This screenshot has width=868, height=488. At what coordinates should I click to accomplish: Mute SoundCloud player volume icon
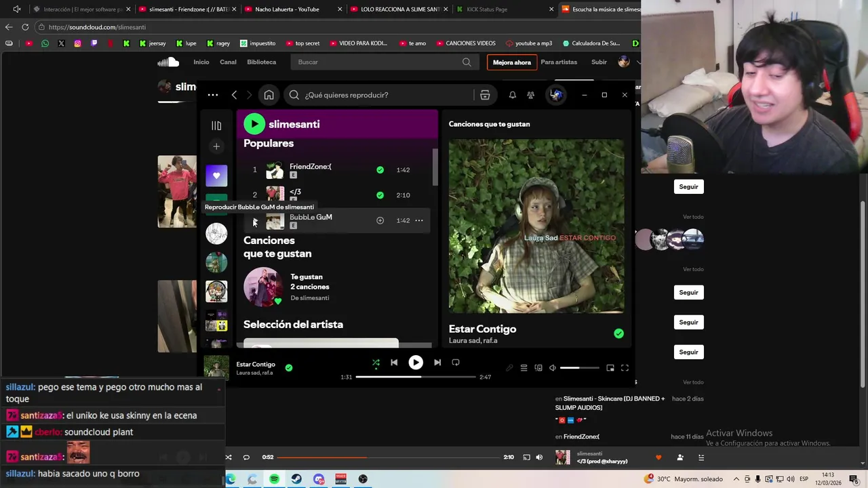539,457
